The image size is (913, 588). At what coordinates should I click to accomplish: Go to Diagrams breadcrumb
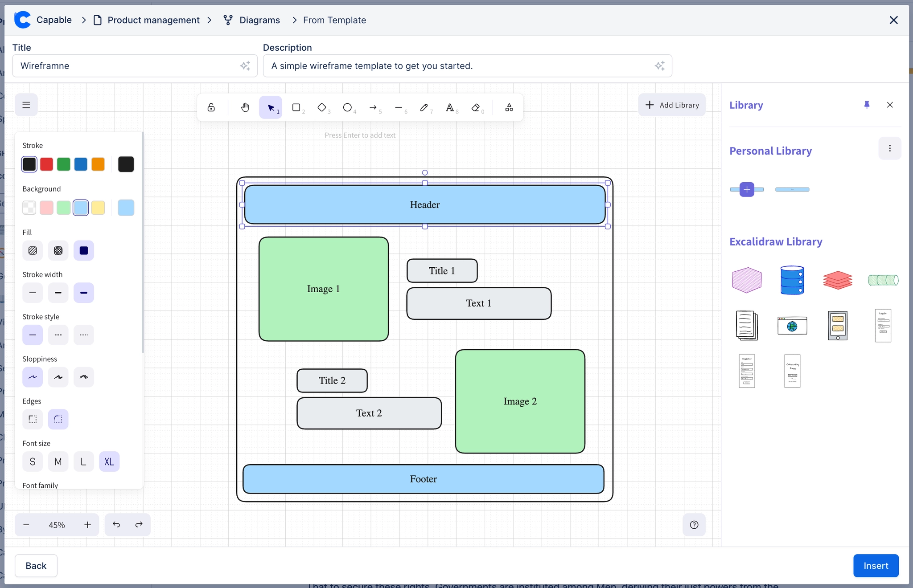click(259, 20)
